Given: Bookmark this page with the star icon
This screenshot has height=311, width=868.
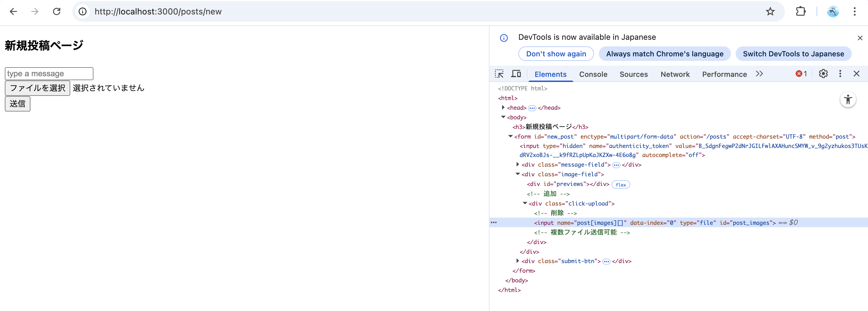Looking at the screenshot, I should 770,11.
